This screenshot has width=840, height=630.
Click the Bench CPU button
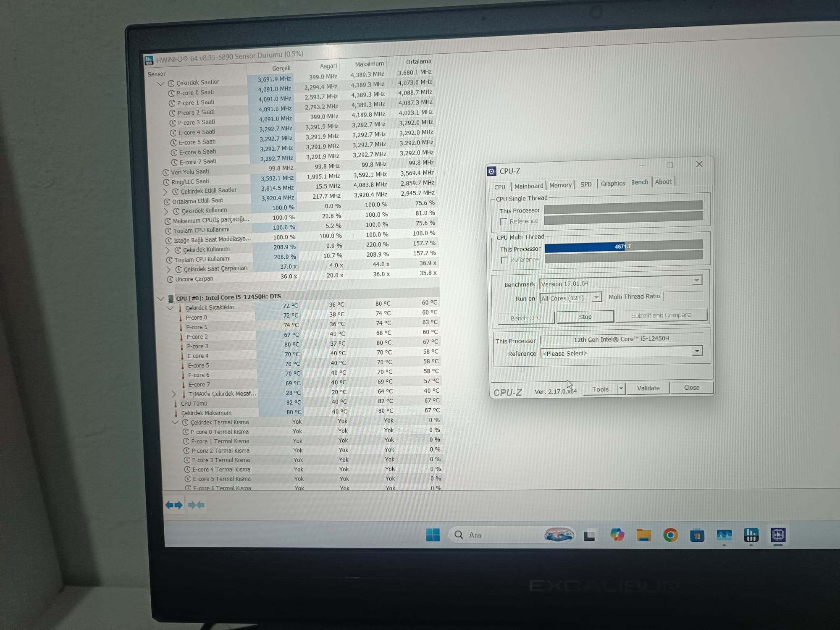525,318
